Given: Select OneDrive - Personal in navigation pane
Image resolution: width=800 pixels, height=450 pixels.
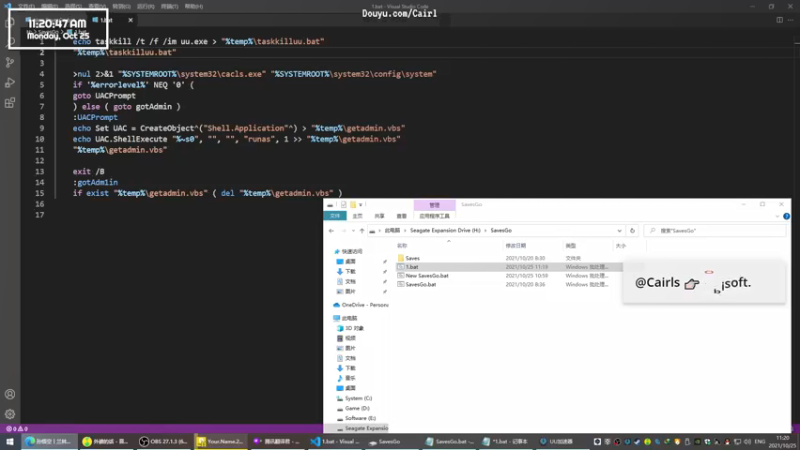Looking at the screenshot, I should [x=361, y=305].
